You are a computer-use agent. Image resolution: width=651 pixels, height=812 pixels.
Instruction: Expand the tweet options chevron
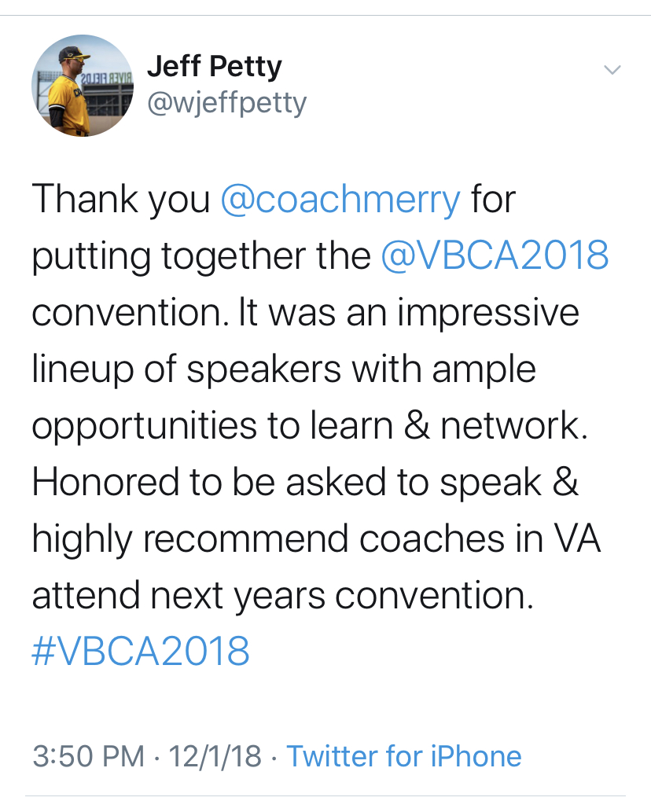coord(612,70)
